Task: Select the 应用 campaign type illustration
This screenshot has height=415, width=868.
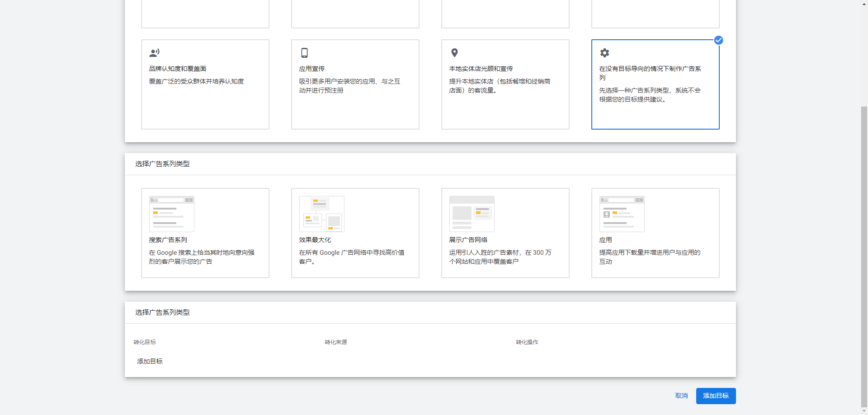Action: coord(622,214)
